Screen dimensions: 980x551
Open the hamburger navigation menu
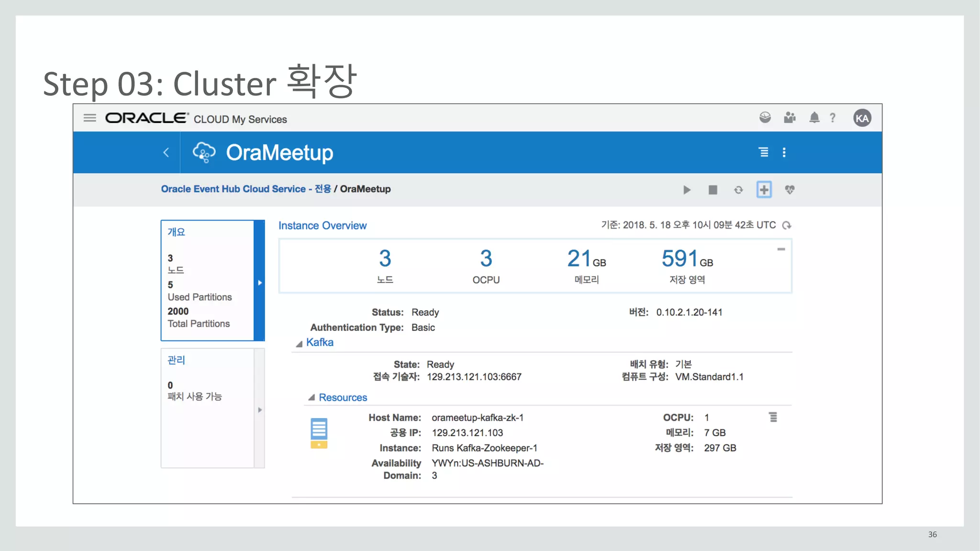(89, 118)
